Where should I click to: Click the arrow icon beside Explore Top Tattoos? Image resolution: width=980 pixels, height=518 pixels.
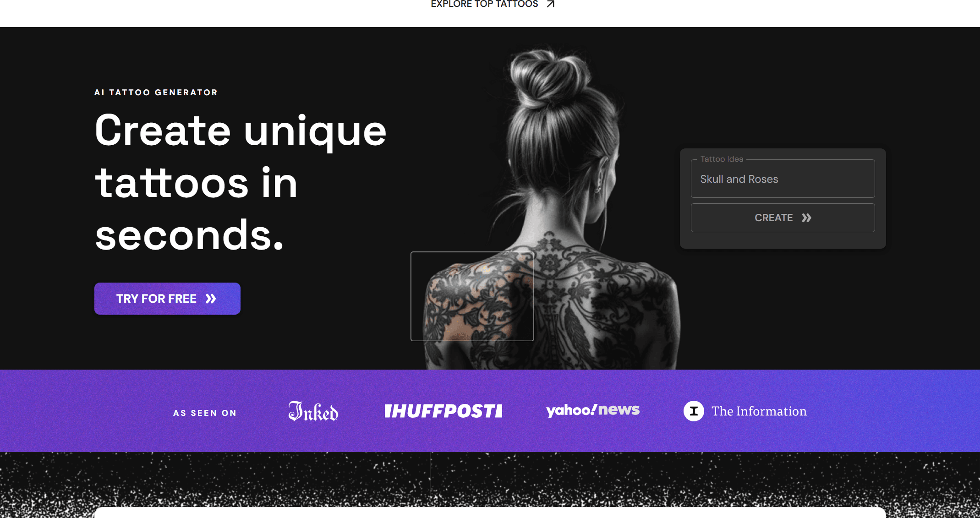551,4
